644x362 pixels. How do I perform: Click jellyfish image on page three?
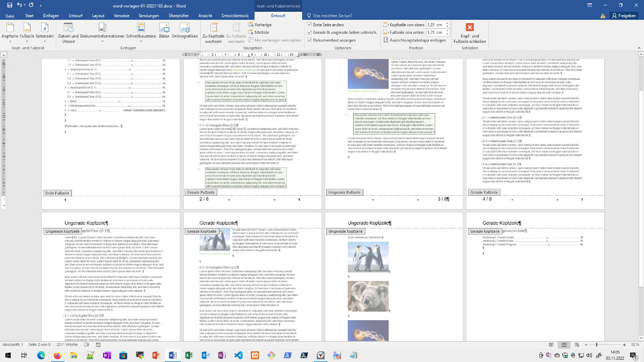[368, 73]
